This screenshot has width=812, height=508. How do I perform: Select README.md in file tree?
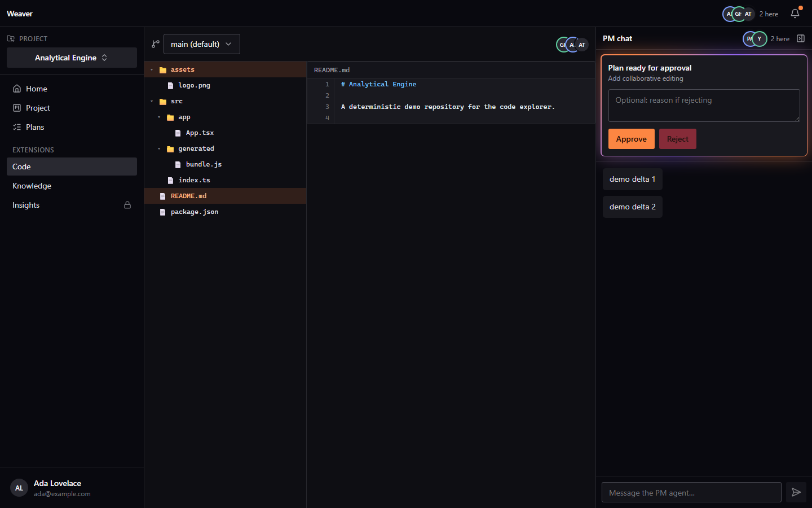tap(226, 196)
